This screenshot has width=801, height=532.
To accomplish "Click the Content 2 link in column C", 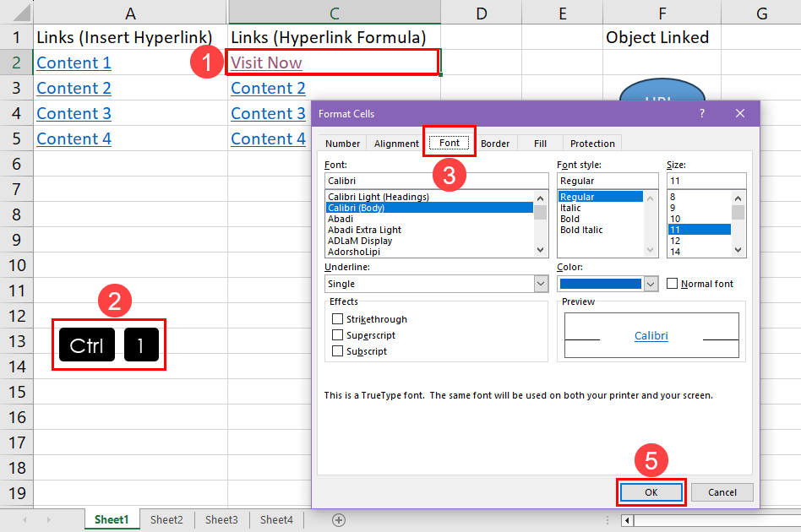I will (x=268, y=89).
